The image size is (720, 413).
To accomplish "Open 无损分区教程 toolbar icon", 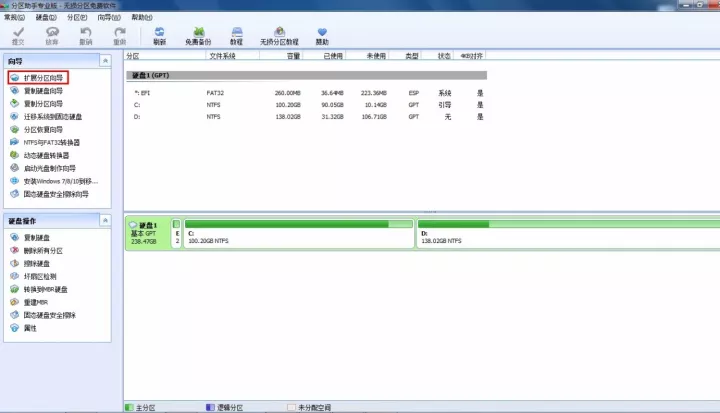I will point(279,36).
